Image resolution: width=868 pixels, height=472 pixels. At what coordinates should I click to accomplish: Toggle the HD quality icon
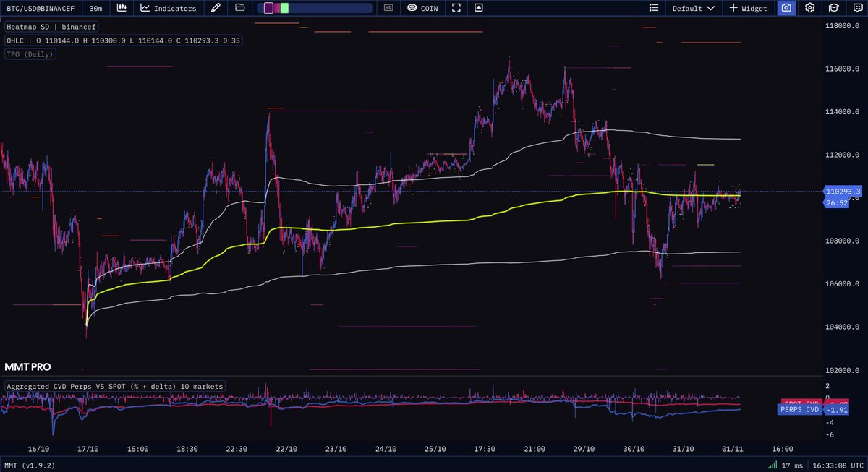(388, 8)
